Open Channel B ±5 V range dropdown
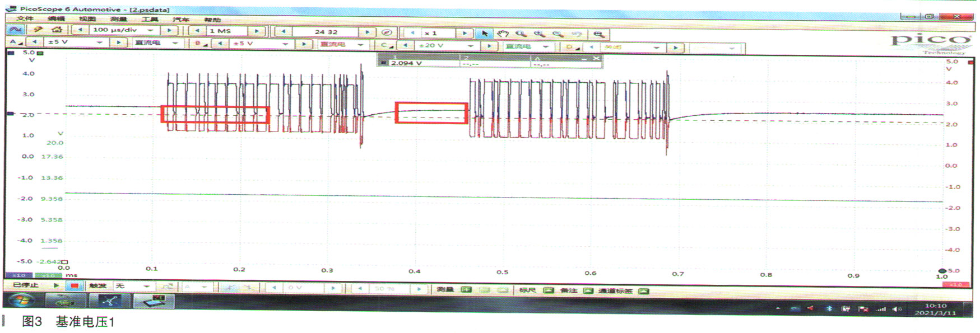 (285, 44)
